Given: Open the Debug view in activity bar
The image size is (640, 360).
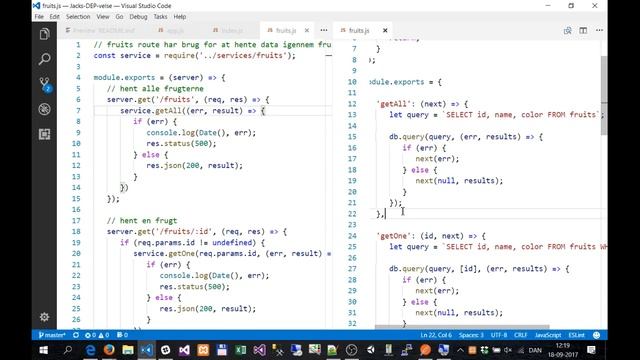Looking at the screenshot, I should pos(44,109).
